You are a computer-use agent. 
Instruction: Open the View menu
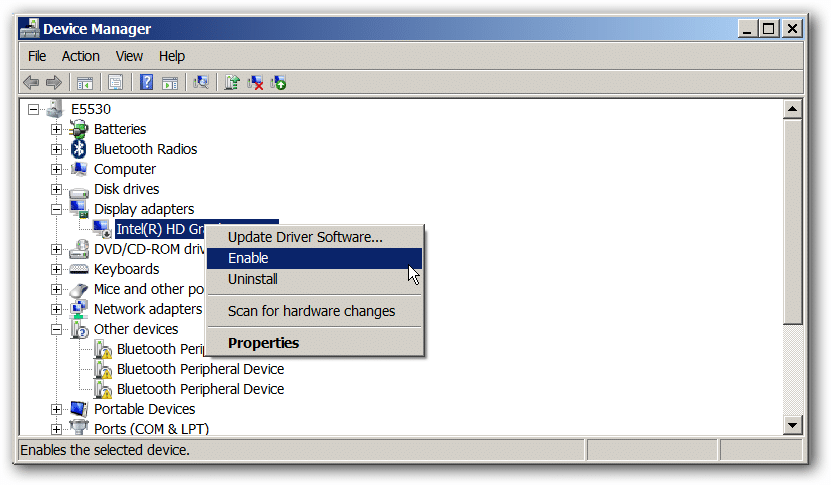tap(129, 56)
